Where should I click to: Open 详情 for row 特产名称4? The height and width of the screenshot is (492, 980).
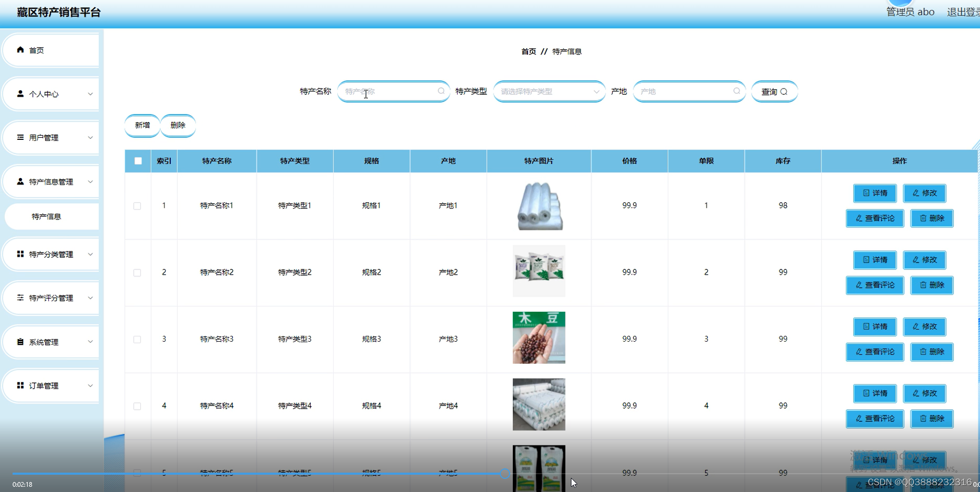click(875, 393)
